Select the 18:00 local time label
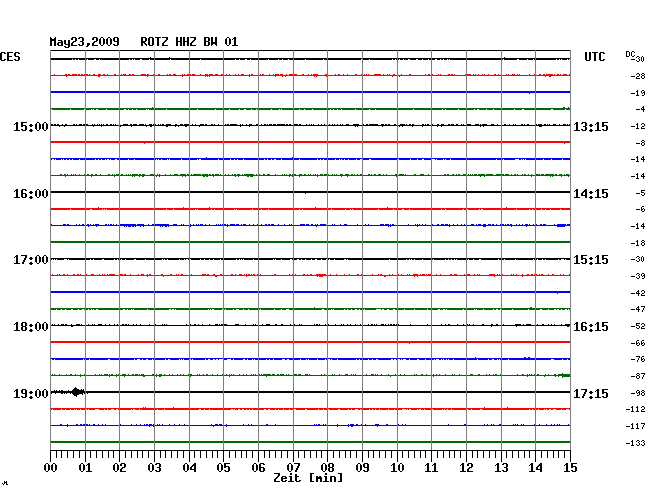The width and height of the screenshot is (650, 494). point(31,327)
